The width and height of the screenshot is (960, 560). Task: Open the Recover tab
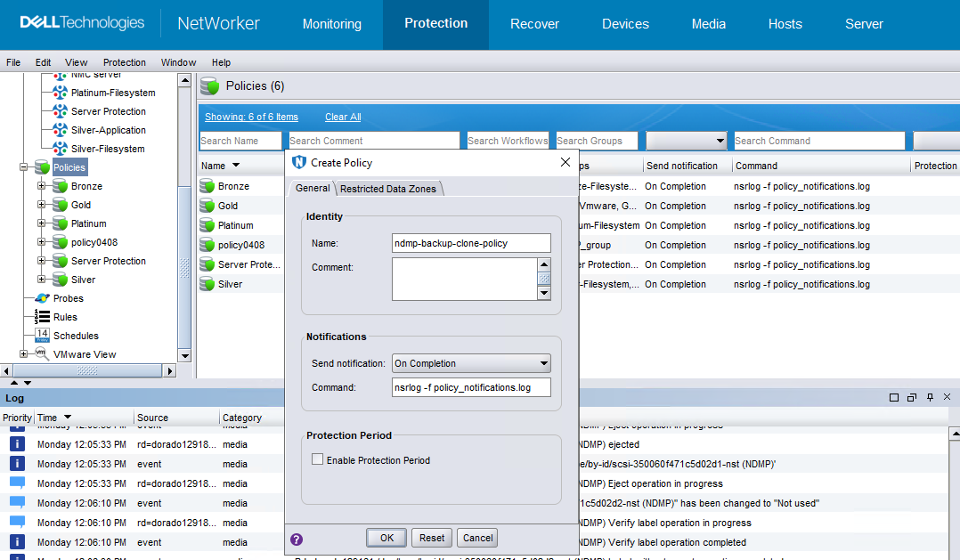click(534, 24)
